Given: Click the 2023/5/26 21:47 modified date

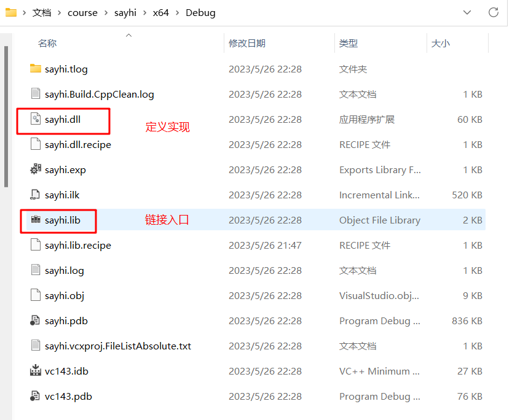Looking at the screenshot, I should point(265,245).
